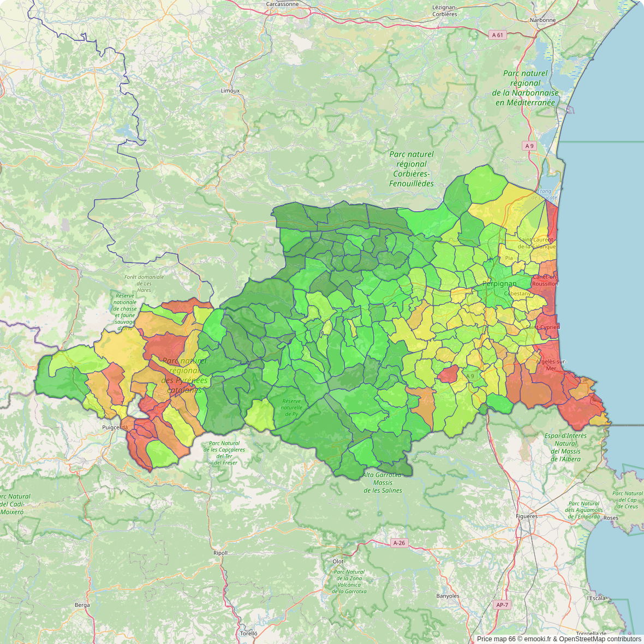Click the Berga town label
This screenshot has width=644, height=644.
point(82,605)
